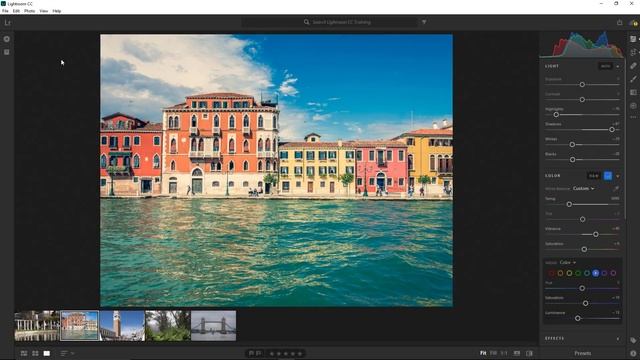The width and height of the screenshot is (640, 360).
Task: Select the Crop and Rotate tool
Action: tap(633, 52)
